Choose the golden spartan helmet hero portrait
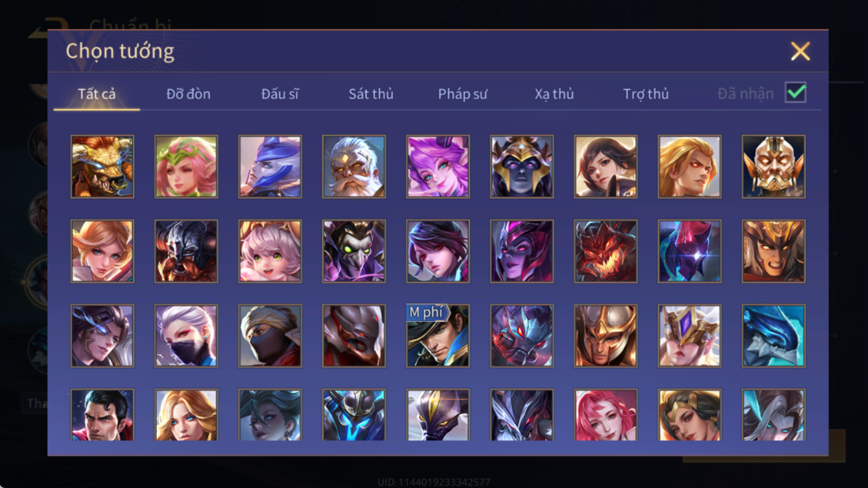The height and width of the screenshot is (488, 868). tap(605, 336)
